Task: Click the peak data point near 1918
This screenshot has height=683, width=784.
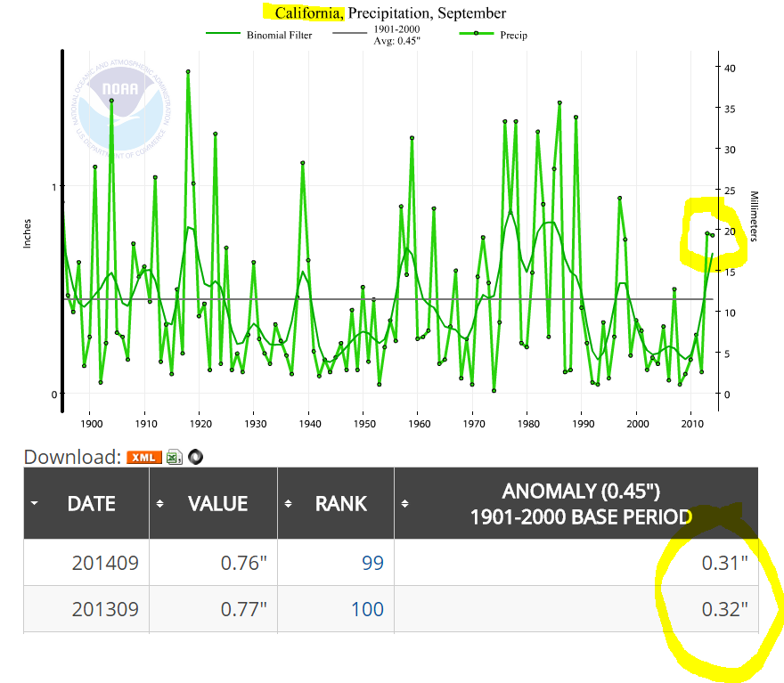Action: (188, 71)
